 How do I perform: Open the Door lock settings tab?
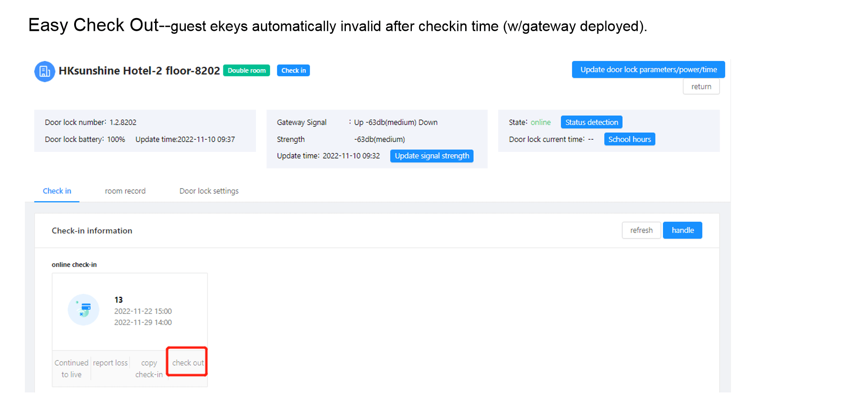point(209,191)
